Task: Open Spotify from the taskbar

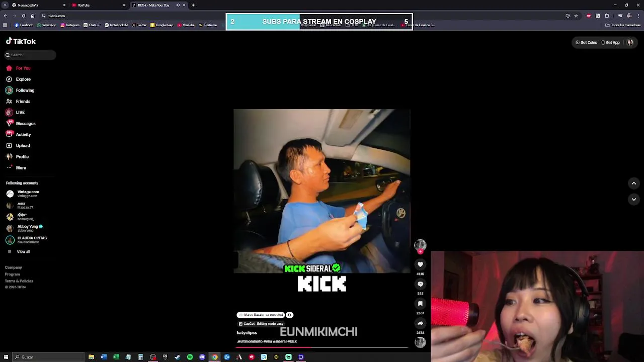Action: click(x=190, y=357)
